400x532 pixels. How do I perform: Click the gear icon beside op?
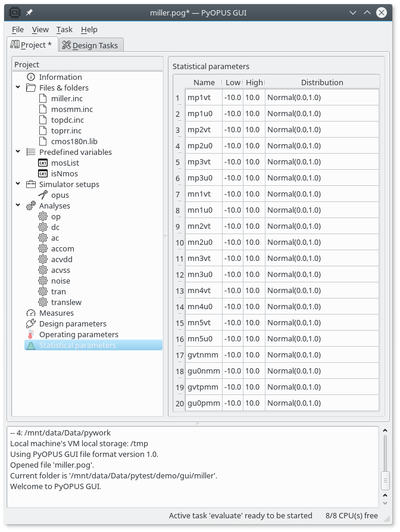(43, 216)
